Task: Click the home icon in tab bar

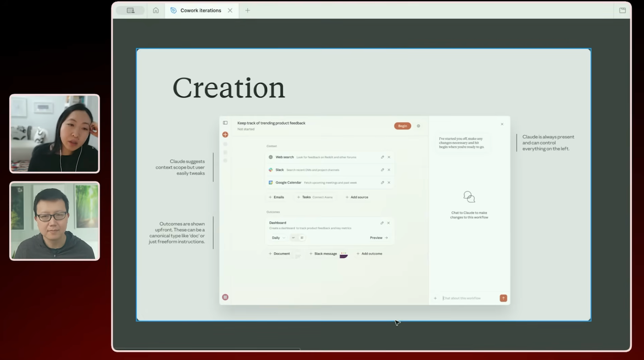Action: 155,10
